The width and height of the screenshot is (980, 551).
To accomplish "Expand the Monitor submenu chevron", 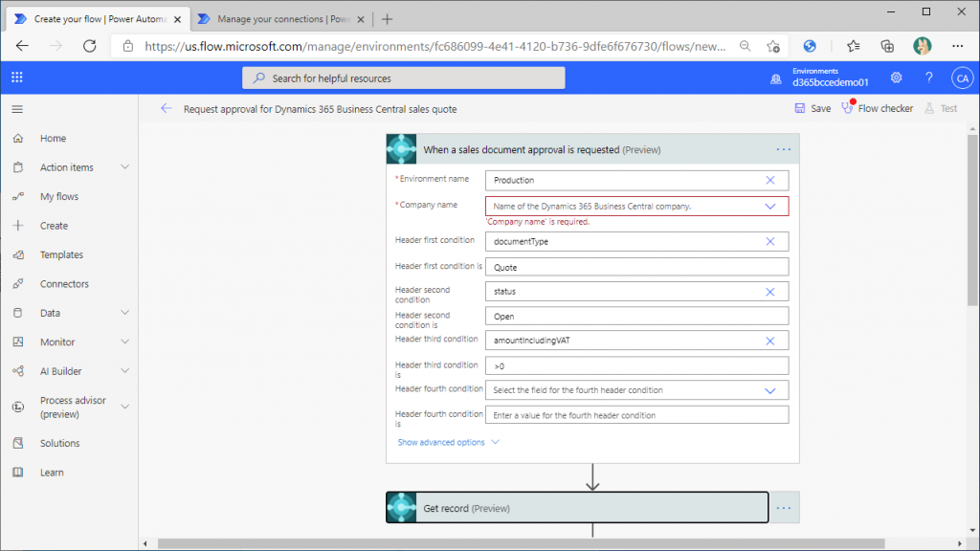I will point(125,342).
